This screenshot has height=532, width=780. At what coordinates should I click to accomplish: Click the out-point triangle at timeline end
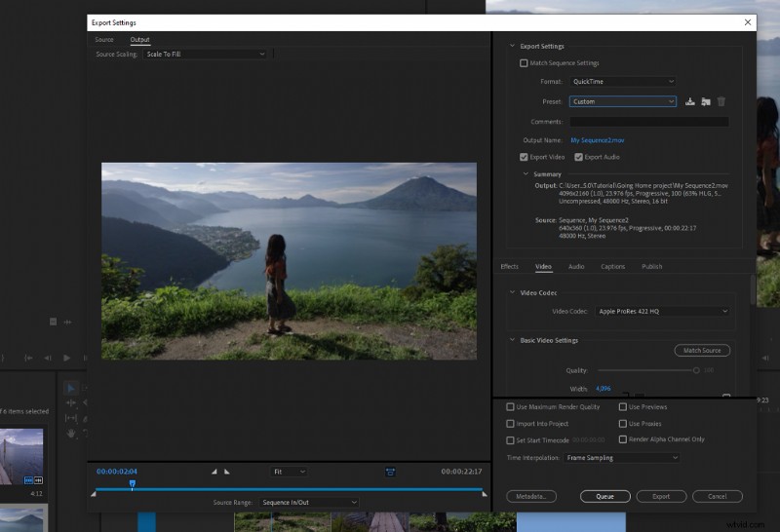pos(485,494)
